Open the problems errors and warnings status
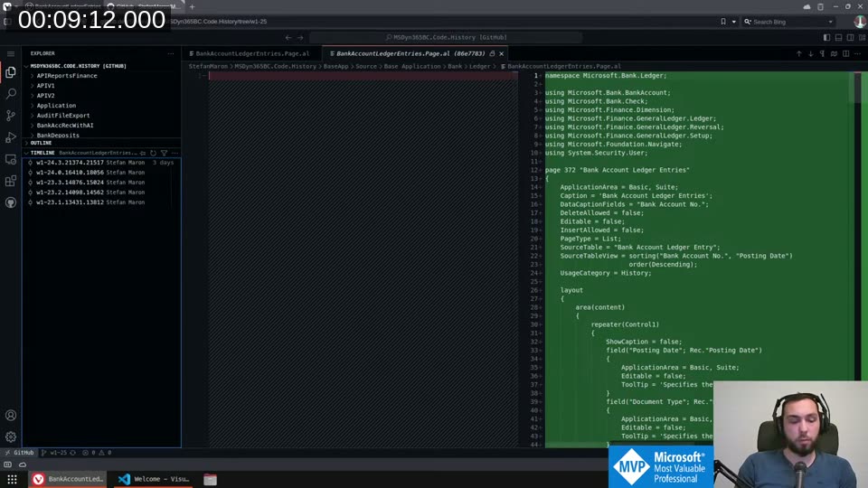The height and width of the screenshot is (488, 868). pos(97,453)
